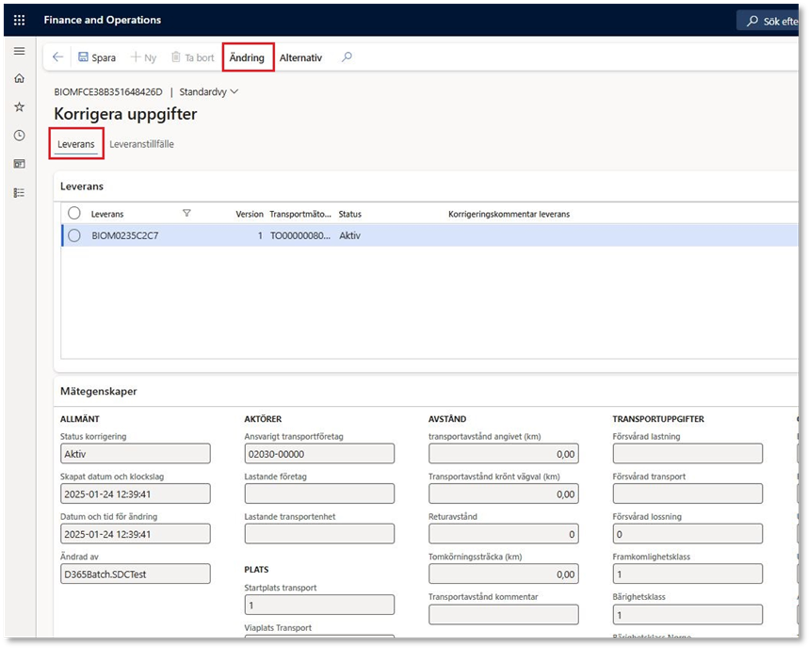Click the back arrow in action pane

tap(57, 57)
